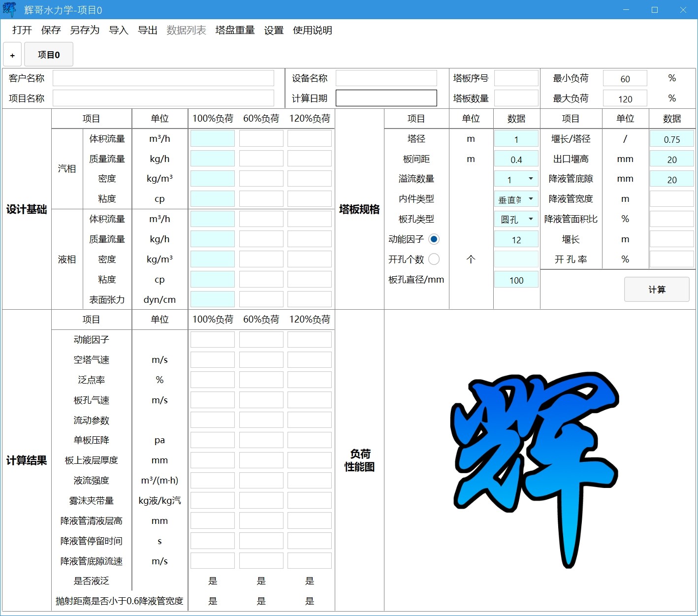Add a new project with the + button

pos(12,54)
